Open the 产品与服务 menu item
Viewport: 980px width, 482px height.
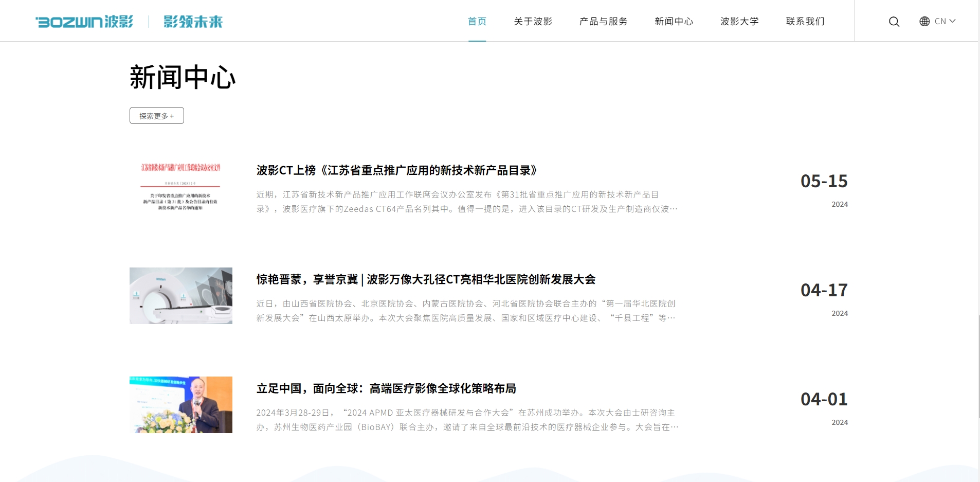[603, 22]
